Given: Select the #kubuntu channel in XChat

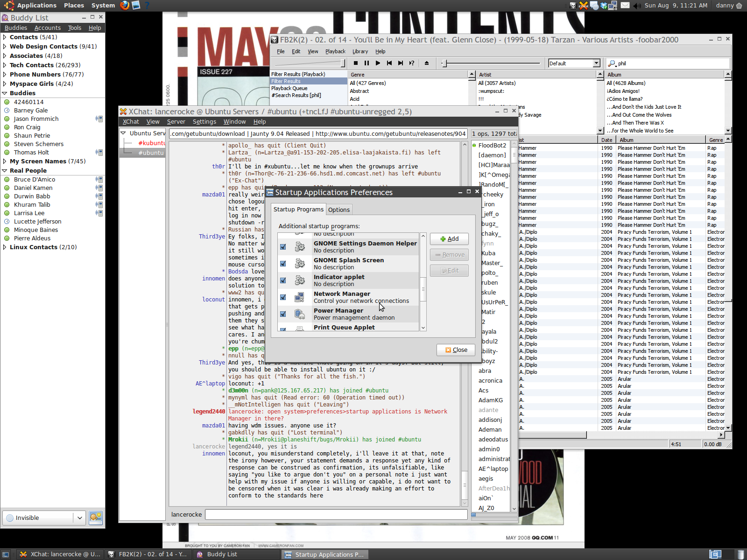Looking at the screenshot, I should (x=151, y=143).
